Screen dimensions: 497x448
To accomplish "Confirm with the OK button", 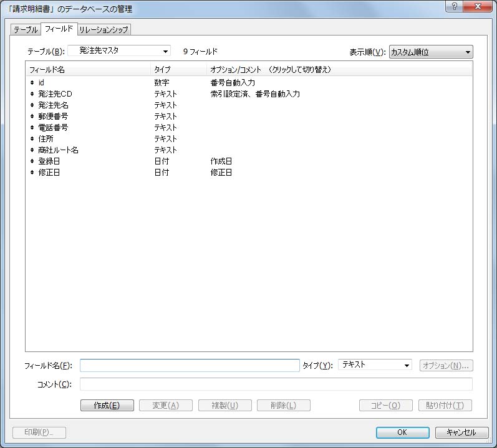I will click(x=403, y=432).
